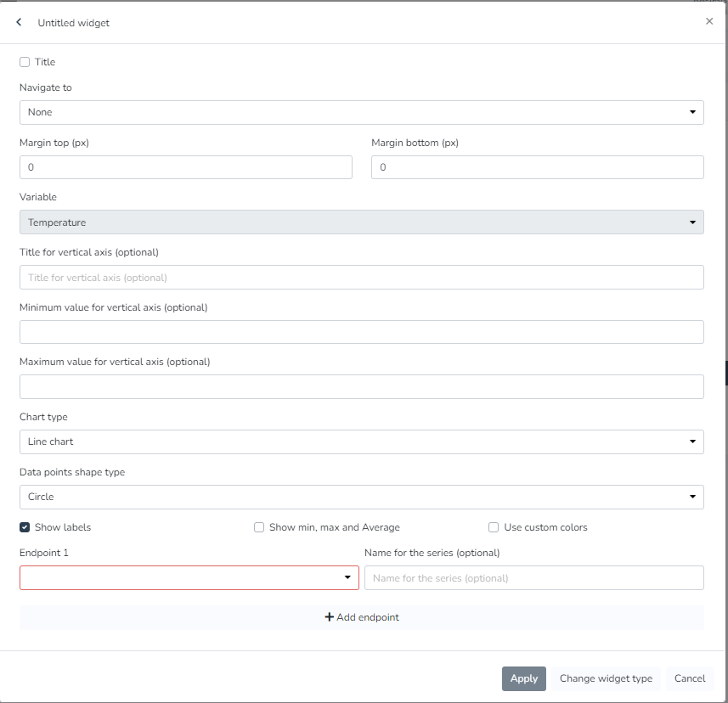
Task: Focus the Margin top input field
Action: click(x=185, y=167)
